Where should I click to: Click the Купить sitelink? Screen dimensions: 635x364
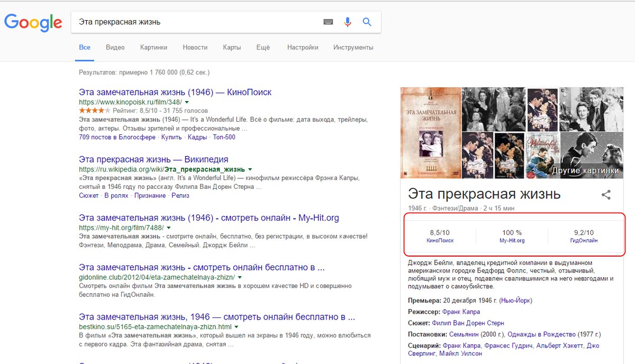coord(171,137)
